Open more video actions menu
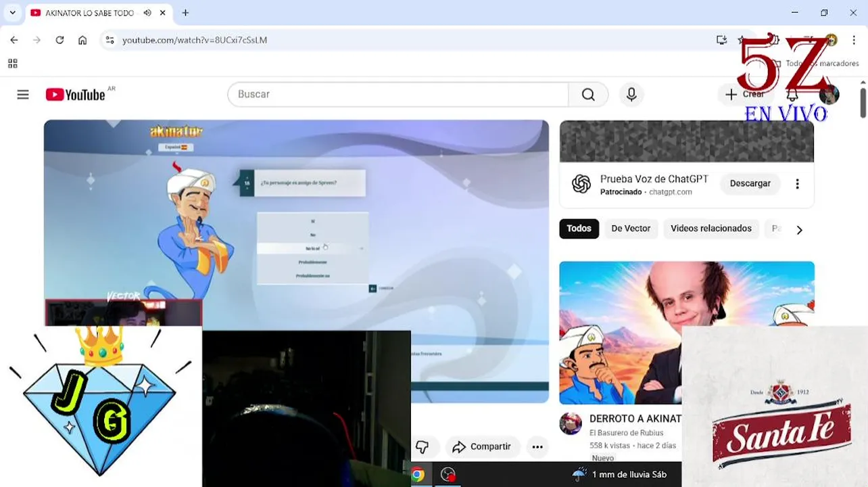This screenshot has height=487, width=868. [x=537, y=447]
